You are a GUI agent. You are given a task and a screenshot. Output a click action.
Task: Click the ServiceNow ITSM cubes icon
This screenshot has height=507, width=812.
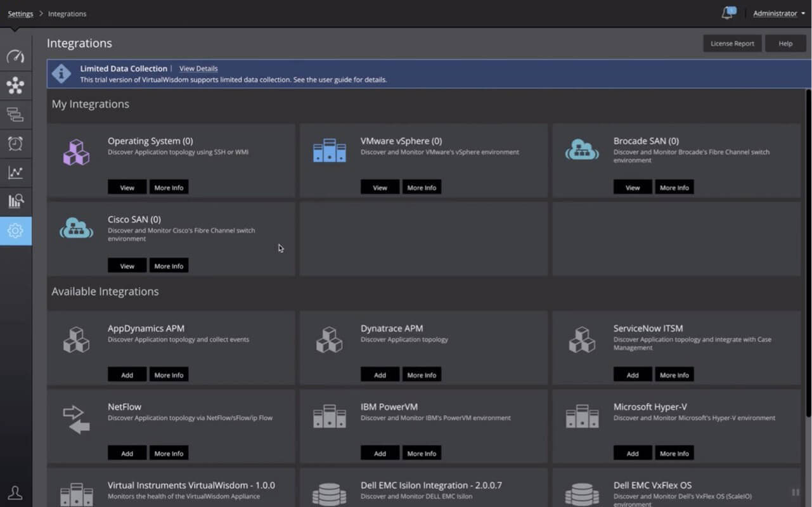pyautogui.click(x=582, y=340)
